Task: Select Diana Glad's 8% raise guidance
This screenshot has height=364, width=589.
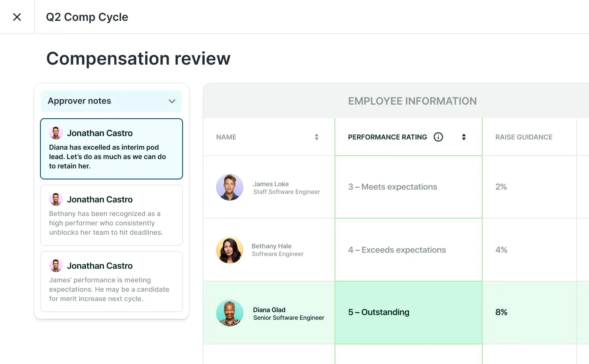Action: (x=501, y=312)
